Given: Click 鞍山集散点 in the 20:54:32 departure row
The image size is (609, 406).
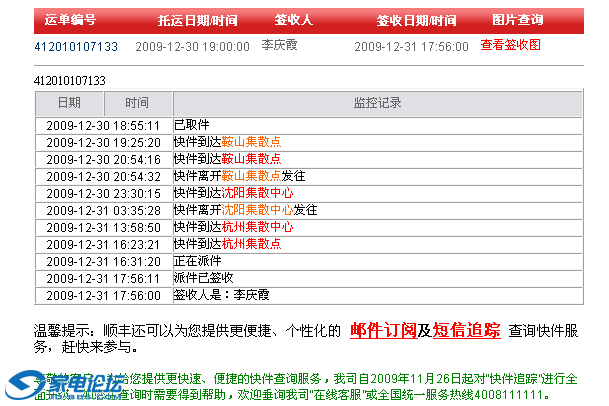Looking at the screenshot, I should (x=251, y=176).
